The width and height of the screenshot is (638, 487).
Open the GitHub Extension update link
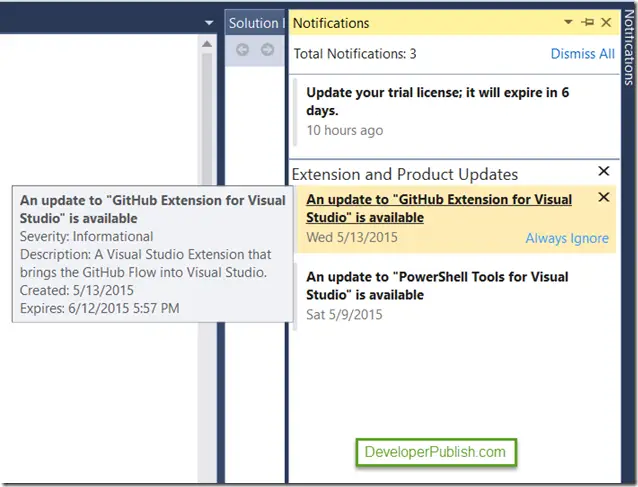tap(439, 208)
